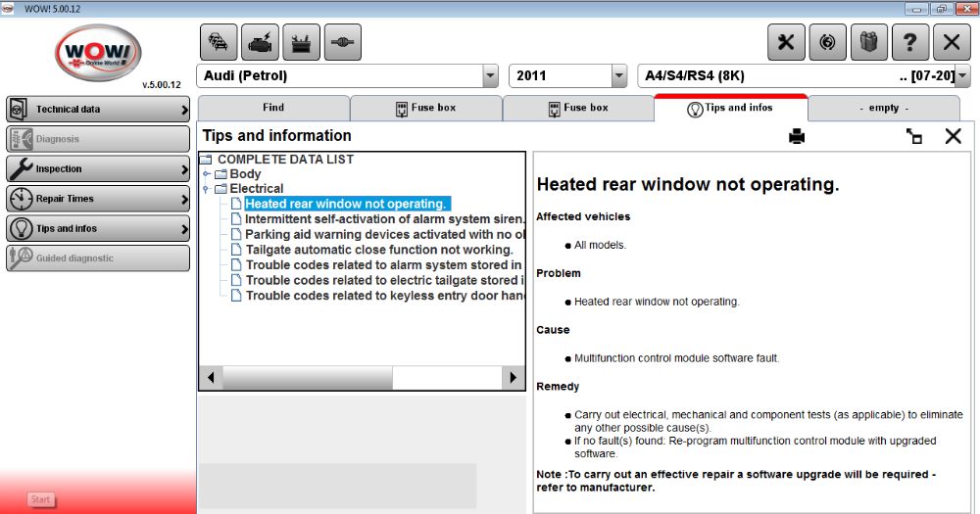
Task: Open the engine diagnostics toolbar icon
Action: [x=260, y=42]
